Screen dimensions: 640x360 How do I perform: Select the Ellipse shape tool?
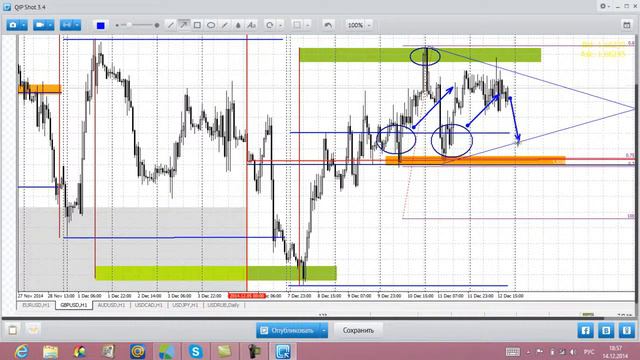211,25
